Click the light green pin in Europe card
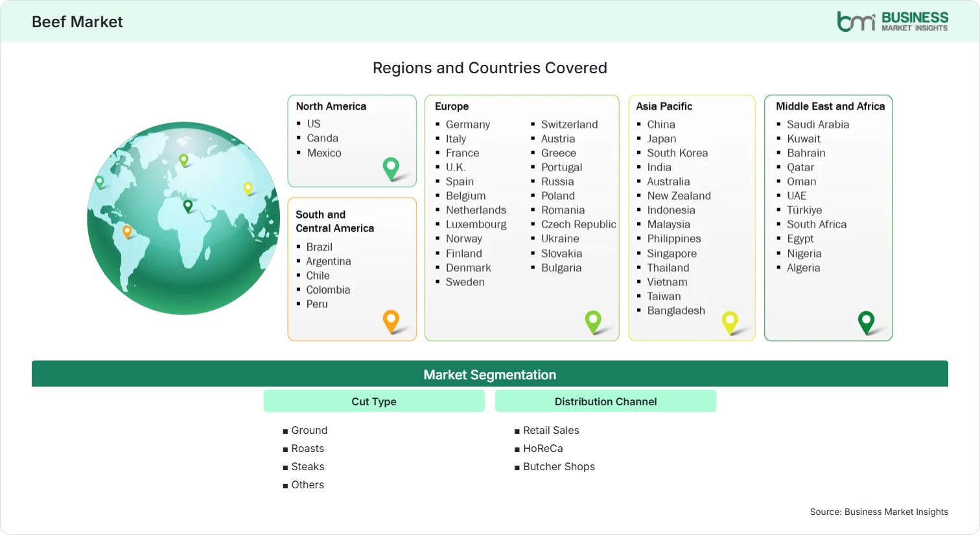The image size is (980, 535). [593, 322]
